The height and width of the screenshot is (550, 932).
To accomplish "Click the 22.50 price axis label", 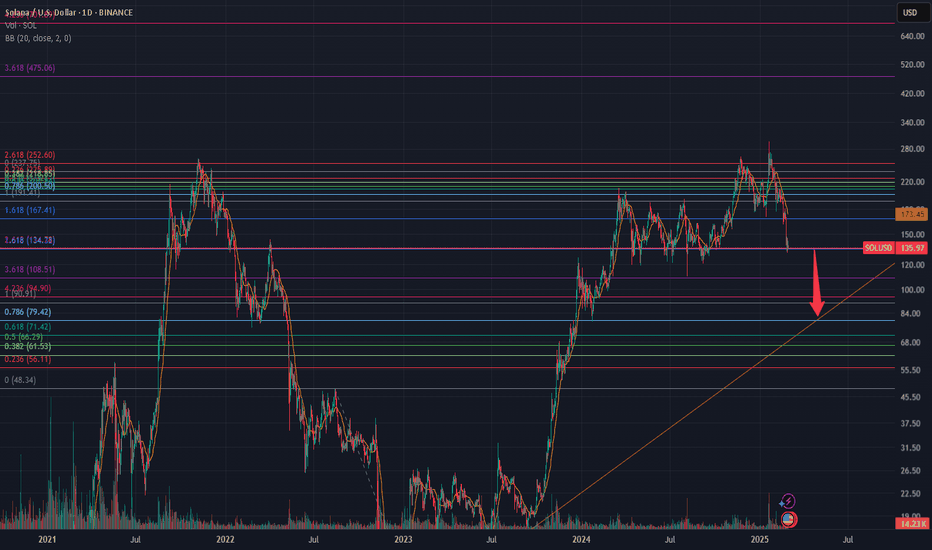I will 912,494.
